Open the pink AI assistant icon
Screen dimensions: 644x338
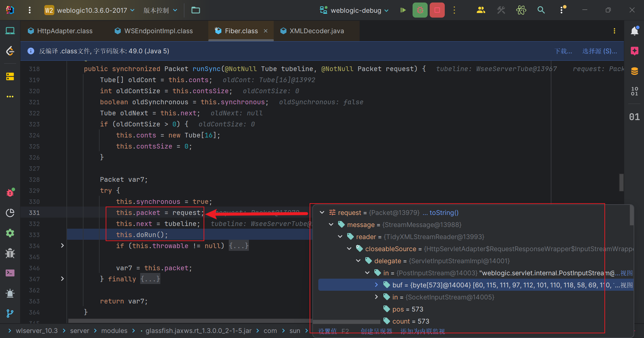[x=635, y=51]
